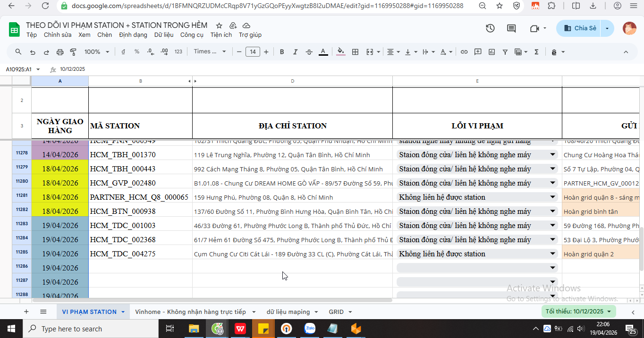Open the text color picker
Image resolution: width=644 pixels, height=338 pixels.
(x=323, y=52)
